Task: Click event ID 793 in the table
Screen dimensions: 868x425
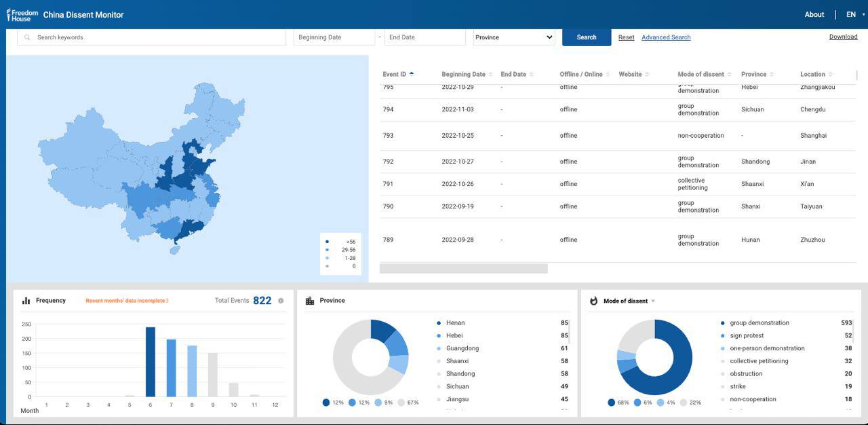Action: point(388,136)
